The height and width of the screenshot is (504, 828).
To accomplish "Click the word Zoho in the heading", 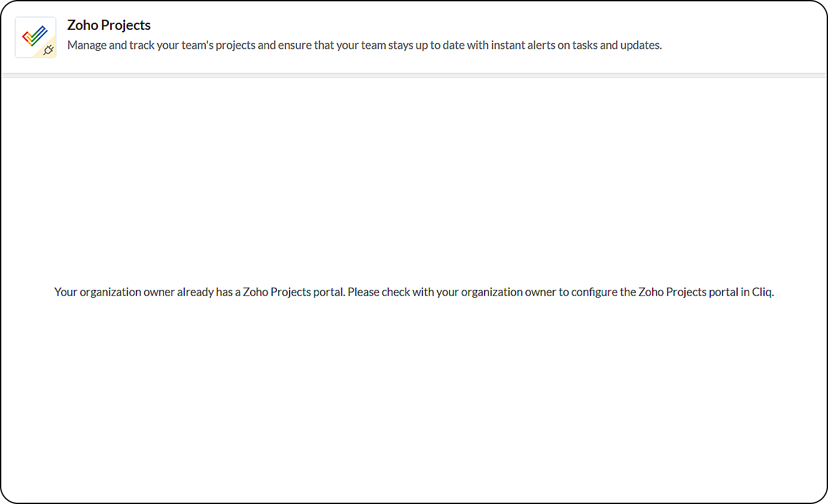I will (82, 25).
